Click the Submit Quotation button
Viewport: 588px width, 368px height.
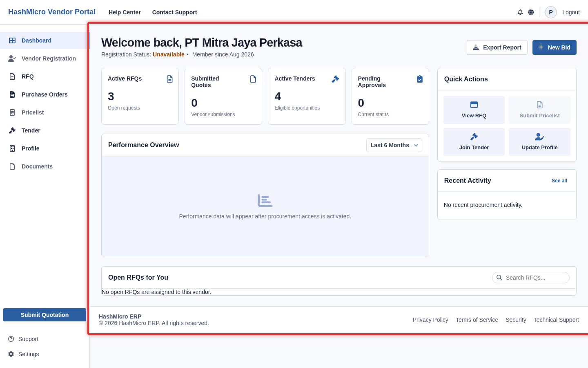[45, 315]
